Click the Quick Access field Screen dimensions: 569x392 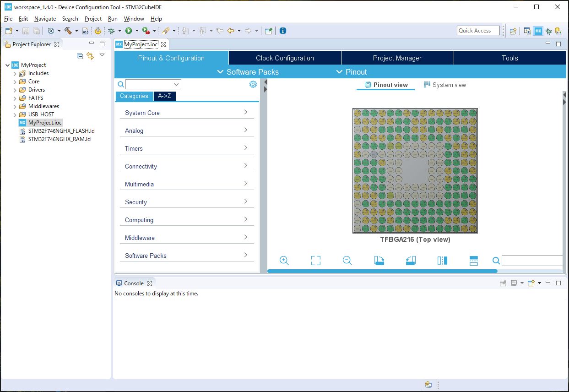tap(478, 31)
